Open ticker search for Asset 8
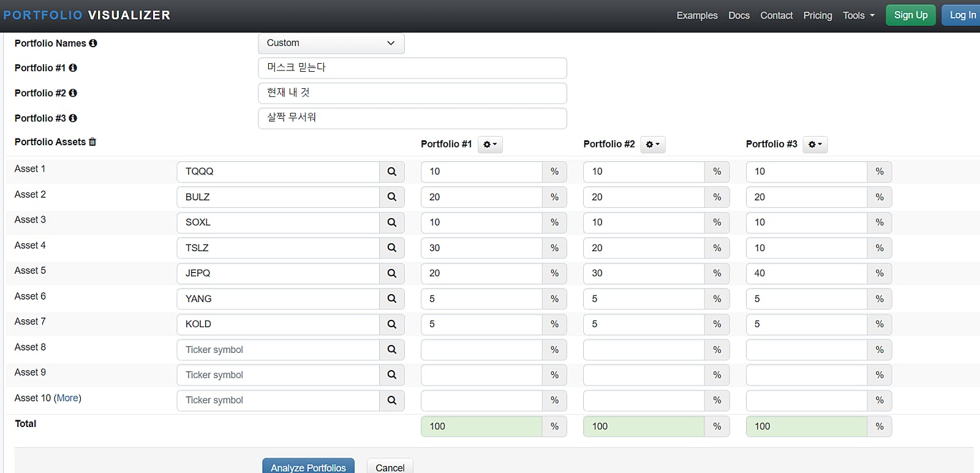Viewport: 980px width, 473px height. click(x=392, y=350)
